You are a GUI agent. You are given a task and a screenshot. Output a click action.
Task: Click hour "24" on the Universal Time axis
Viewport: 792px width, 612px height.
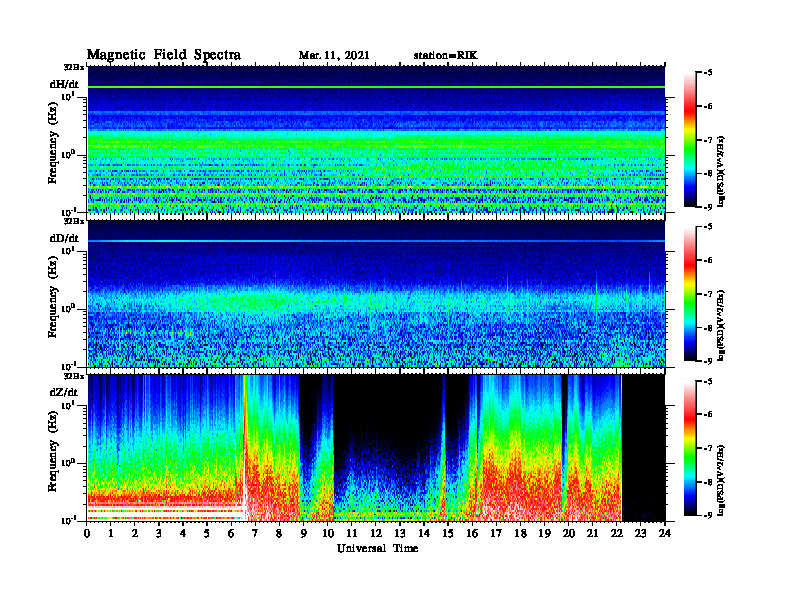click(x=665, y=534)
